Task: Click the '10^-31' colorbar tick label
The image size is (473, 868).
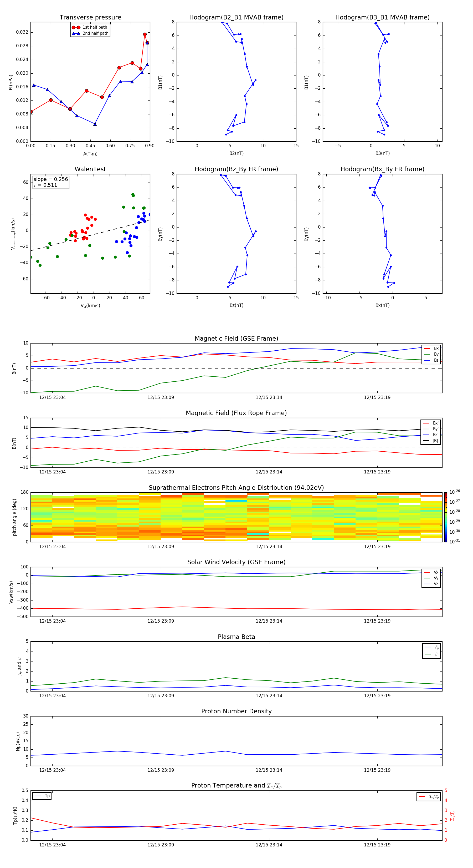Action: tap(455, 542)
